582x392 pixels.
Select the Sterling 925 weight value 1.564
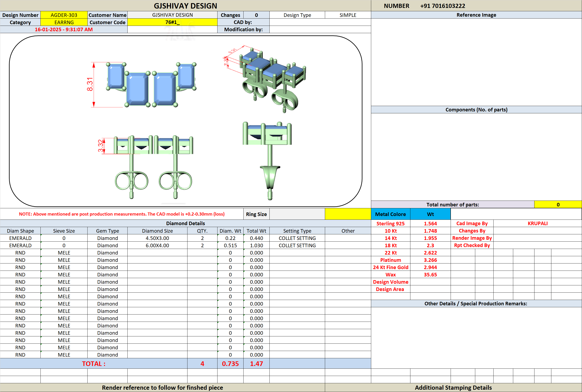pyautogui.click(x=430, y=223)
